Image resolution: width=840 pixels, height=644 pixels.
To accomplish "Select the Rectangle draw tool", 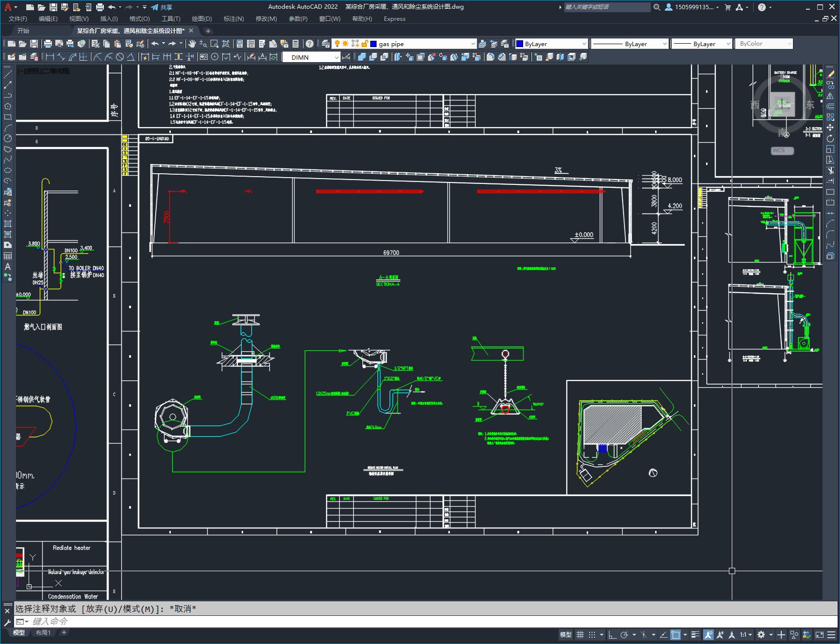I will tap(7, 117).
